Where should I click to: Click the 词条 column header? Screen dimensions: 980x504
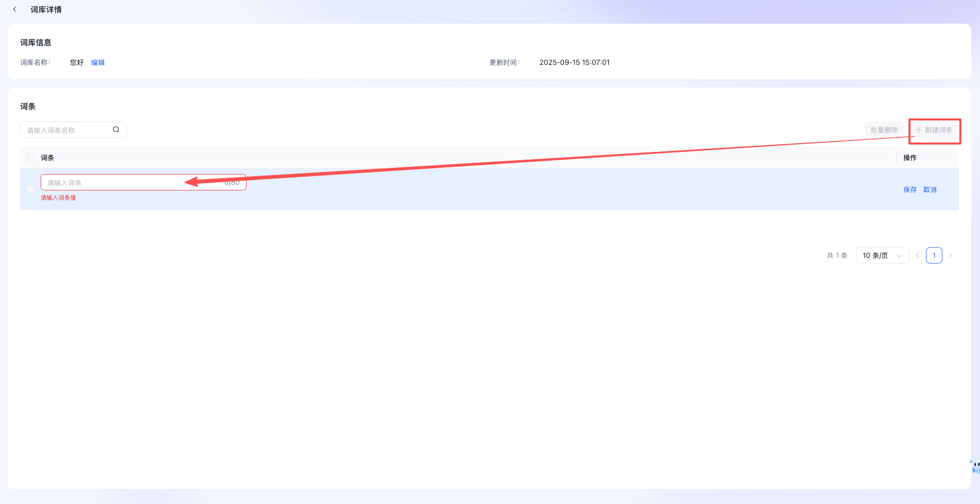[47, 158]
